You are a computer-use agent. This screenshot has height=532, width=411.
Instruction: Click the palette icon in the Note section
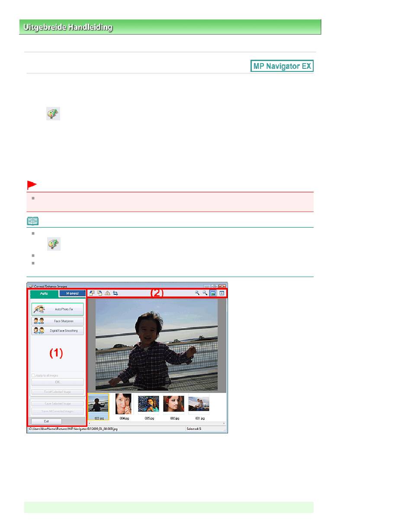point(54,244)
